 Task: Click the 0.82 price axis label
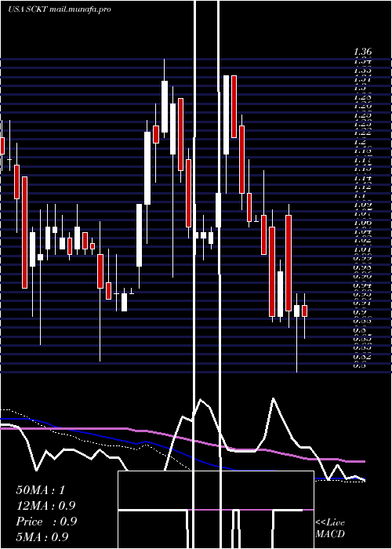pos(362,357)
